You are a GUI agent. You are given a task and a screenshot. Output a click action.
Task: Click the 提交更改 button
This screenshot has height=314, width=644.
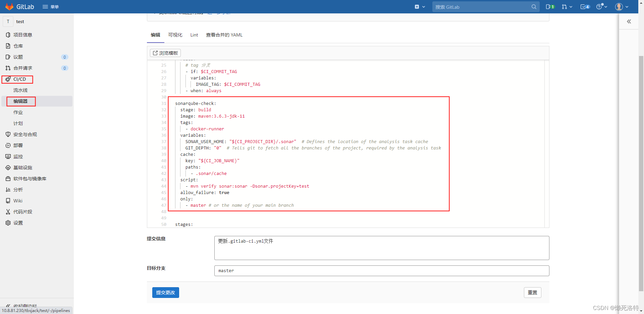pos(166,293)
